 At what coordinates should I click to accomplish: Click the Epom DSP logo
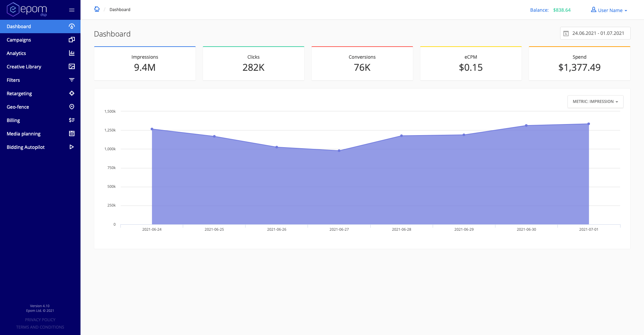coord(27,9)
